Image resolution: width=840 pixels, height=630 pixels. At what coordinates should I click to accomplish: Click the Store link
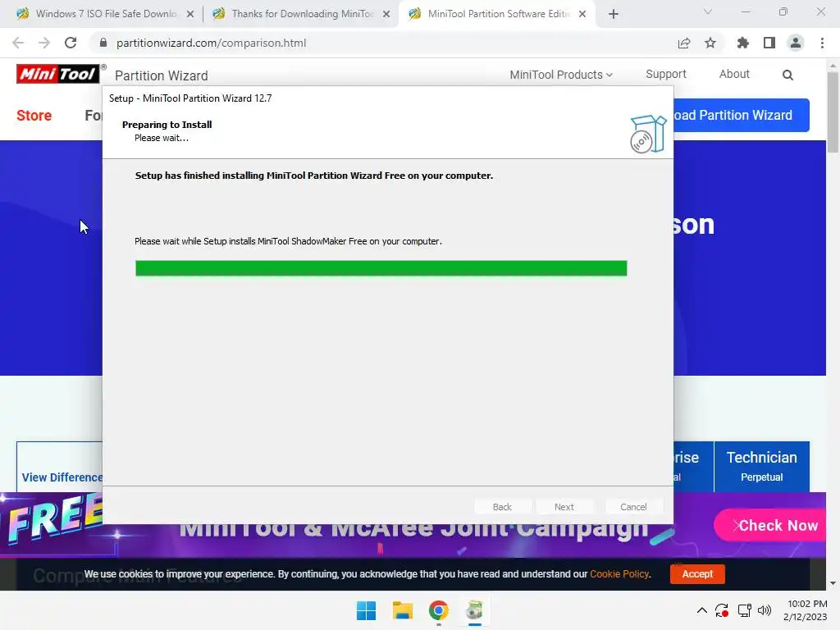pyautogui.click(x=34, y=115)
